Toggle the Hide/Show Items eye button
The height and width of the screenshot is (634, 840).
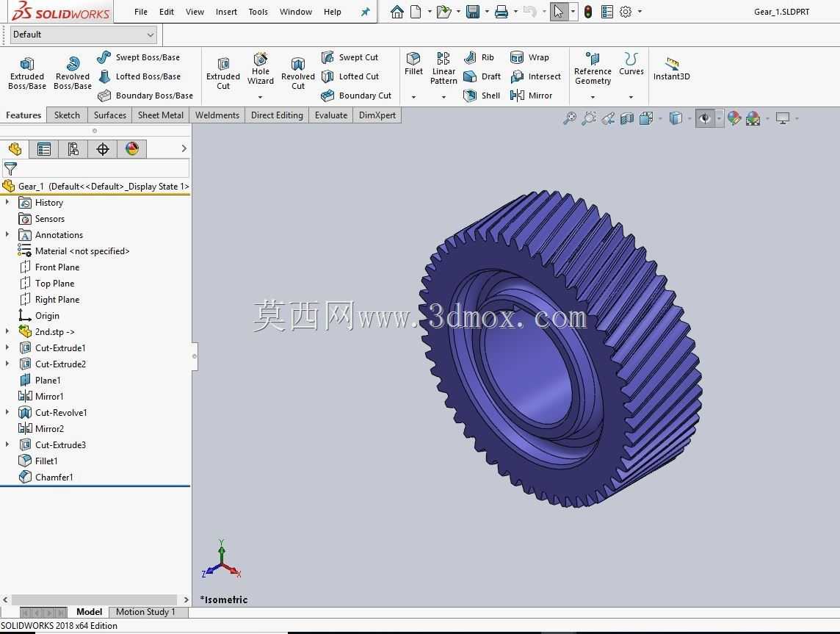click(704, 118)
